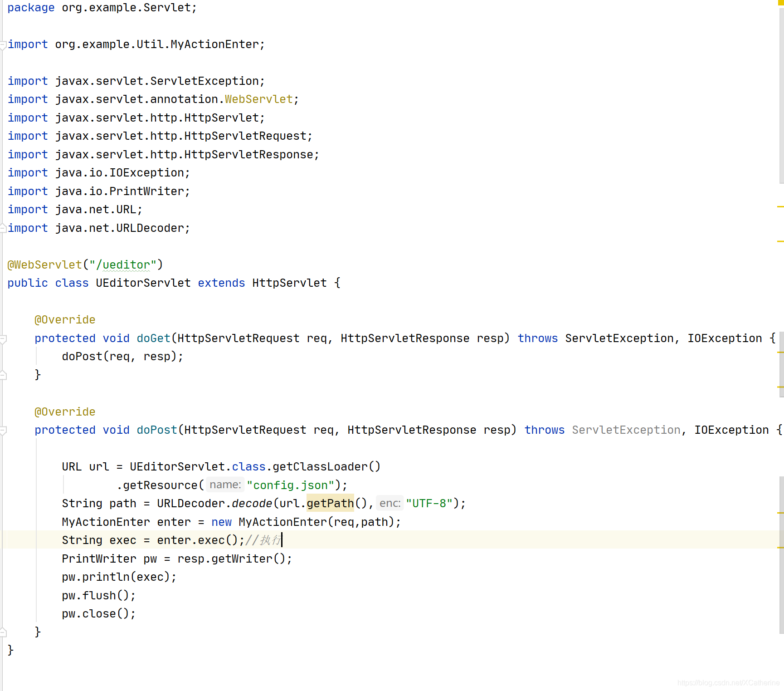
Task: Collapse fold marker at doPost closing brace
Action: point(3,632)
